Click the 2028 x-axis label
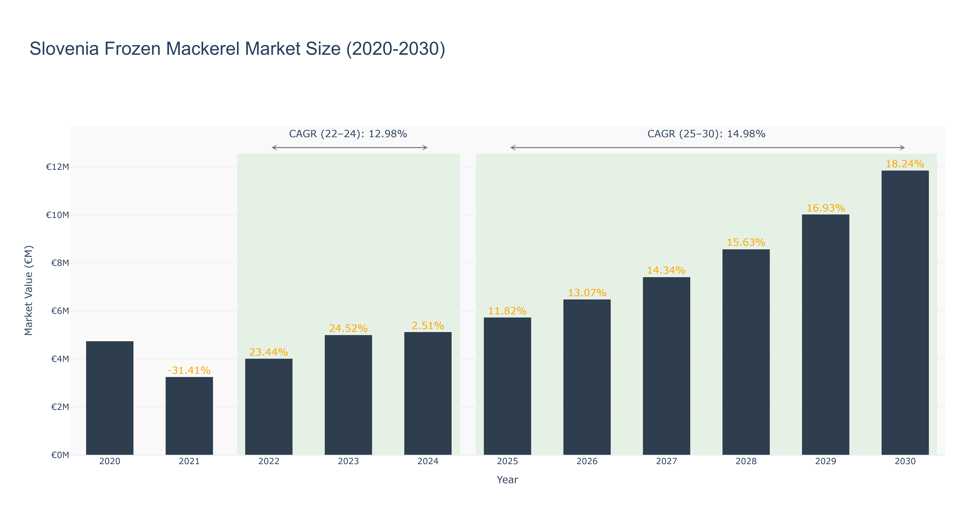Image resolution: width=980 pixels, height=525 pixels. coord(746,461)
